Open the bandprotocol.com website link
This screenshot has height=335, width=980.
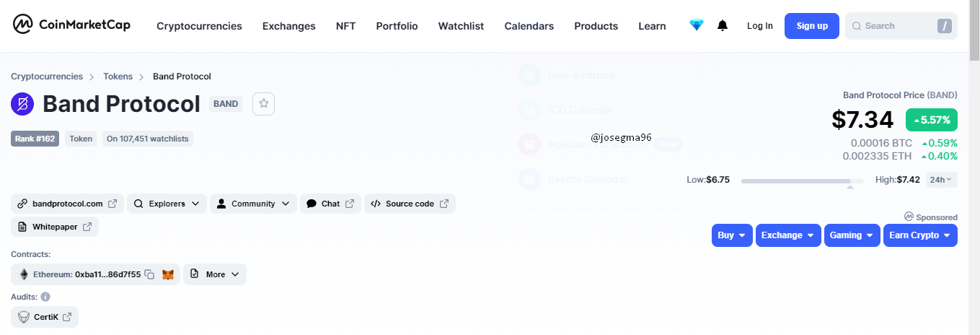[67, 204]
